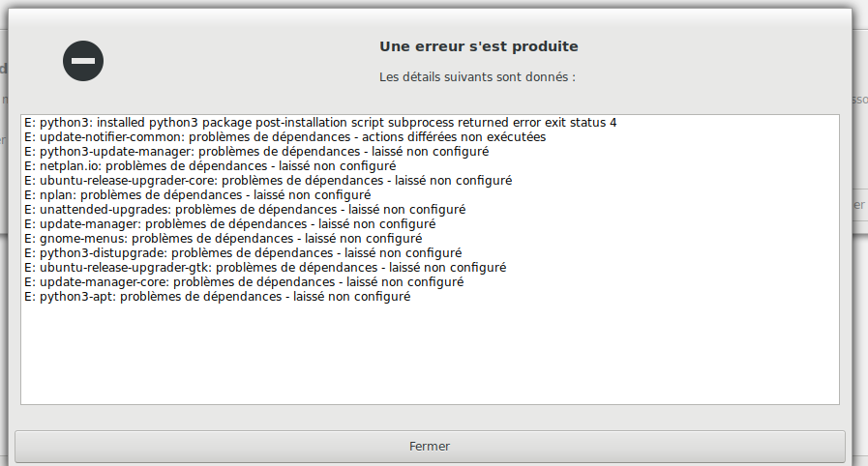Select the python3 post-installation error line
This screenshot has width=868, height=466.
point(320,123)
